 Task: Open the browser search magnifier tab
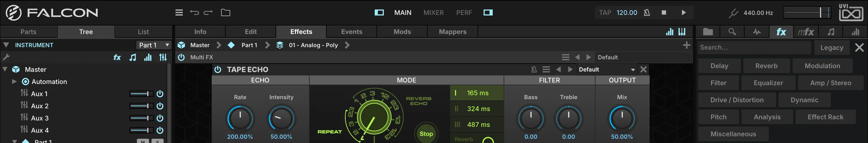click(x=732, y=32)
